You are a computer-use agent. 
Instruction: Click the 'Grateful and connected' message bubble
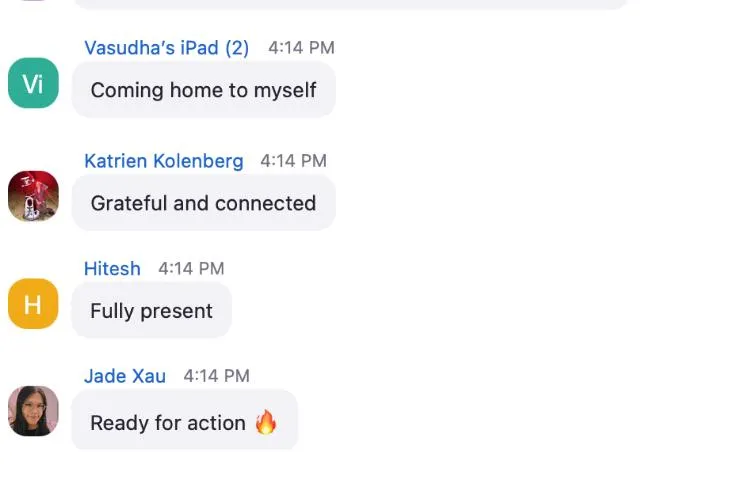203,203
